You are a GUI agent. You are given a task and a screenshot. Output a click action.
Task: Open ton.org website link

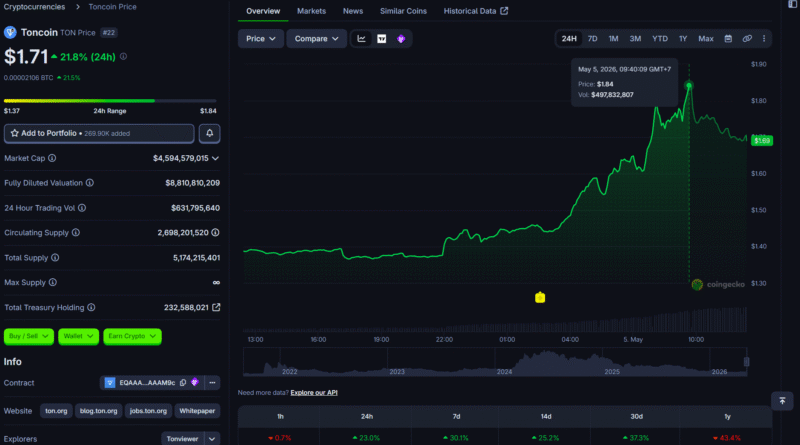[56, 411]
